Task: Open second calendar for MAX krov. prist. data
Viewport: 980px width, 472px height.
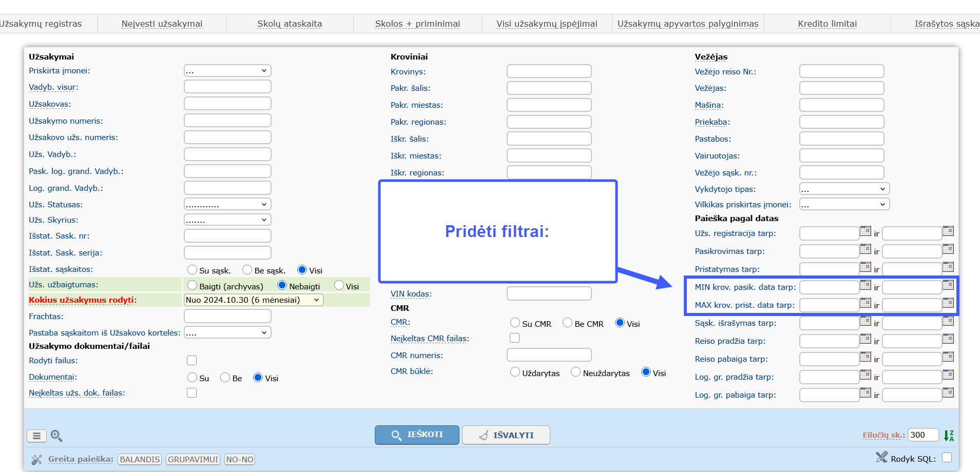Action: coord(948,303)
